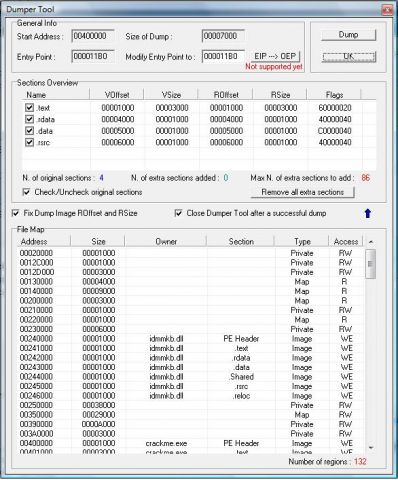Close the Dumper Tool window
This screenshot has height=480, width=398.
[x=387, y=10]
